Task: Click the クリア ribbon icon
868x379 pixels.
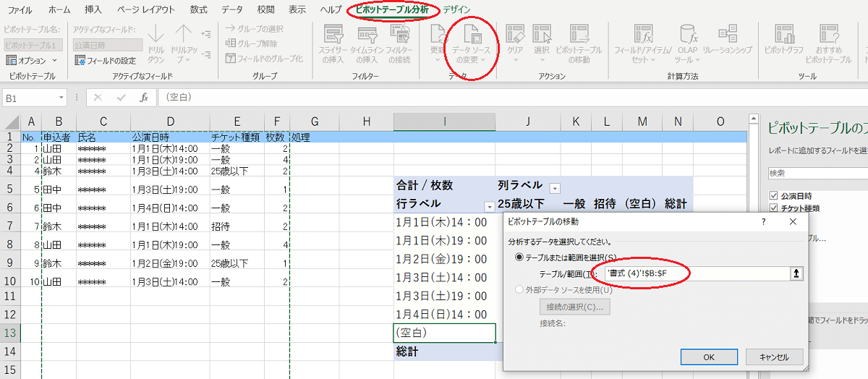Action: click(515, 33)
